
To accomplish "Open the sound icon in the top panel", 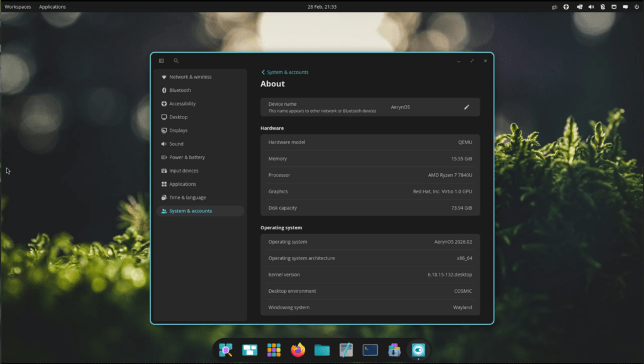I will coord(591,6).
